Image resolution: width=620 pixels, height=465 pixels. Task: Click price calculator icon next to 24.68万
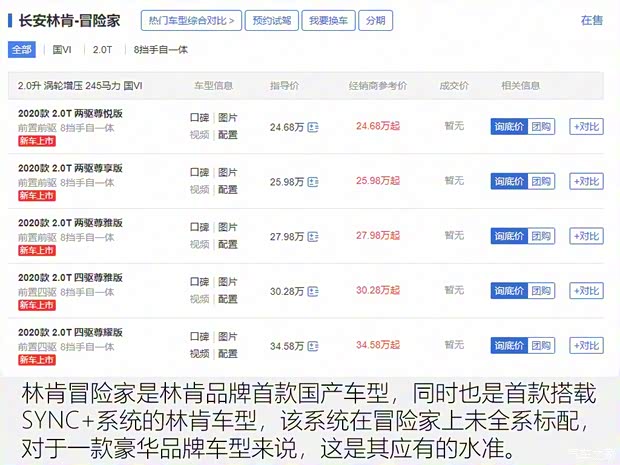pyautogui.click(x=313, y=127)
